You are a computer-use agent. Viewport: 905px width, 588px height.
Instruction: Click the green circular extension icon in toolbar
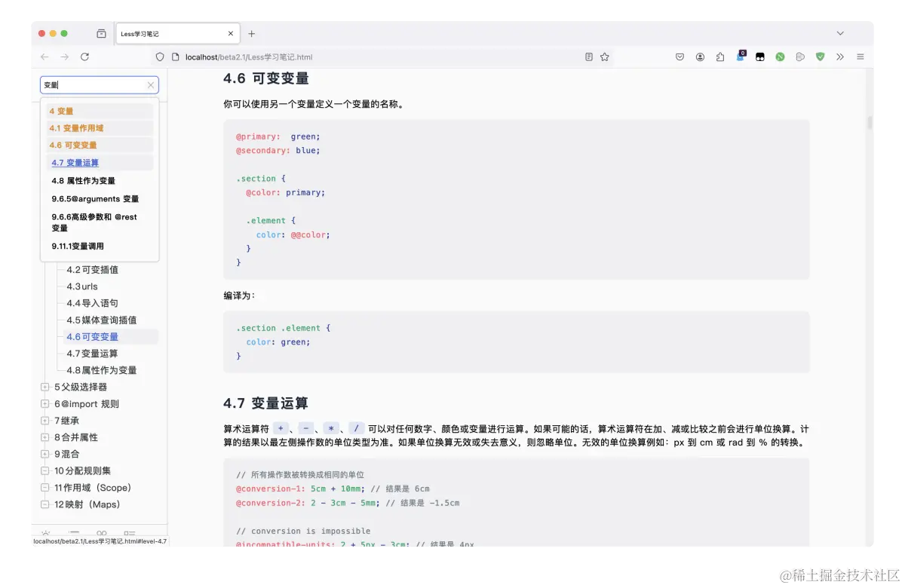pyautogui.click(x=780, y=57)
